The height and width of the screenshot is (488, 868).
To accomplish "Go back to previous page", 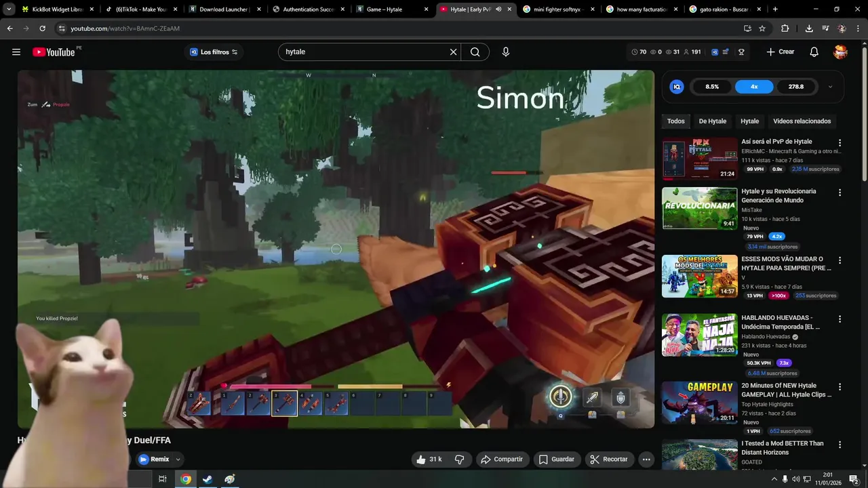I will click(x=9, y=28).
